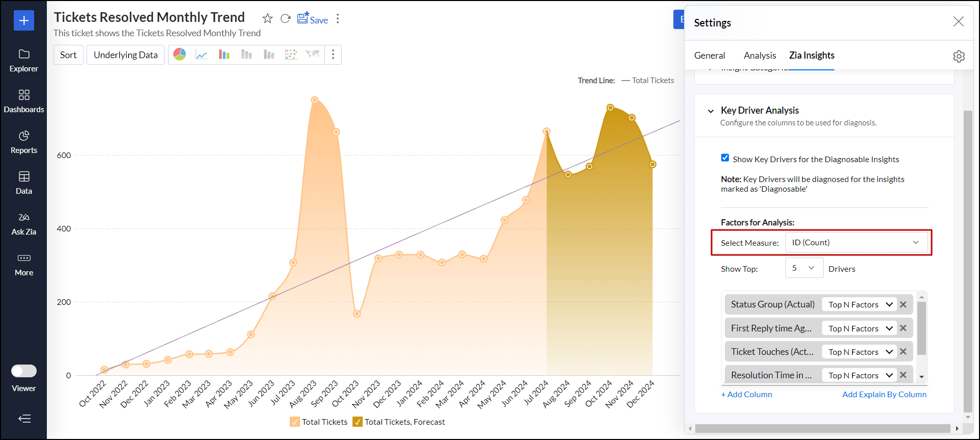Collapse the Key Driver Analysis section
Viewport: 980px width, 440px height.
711,111
